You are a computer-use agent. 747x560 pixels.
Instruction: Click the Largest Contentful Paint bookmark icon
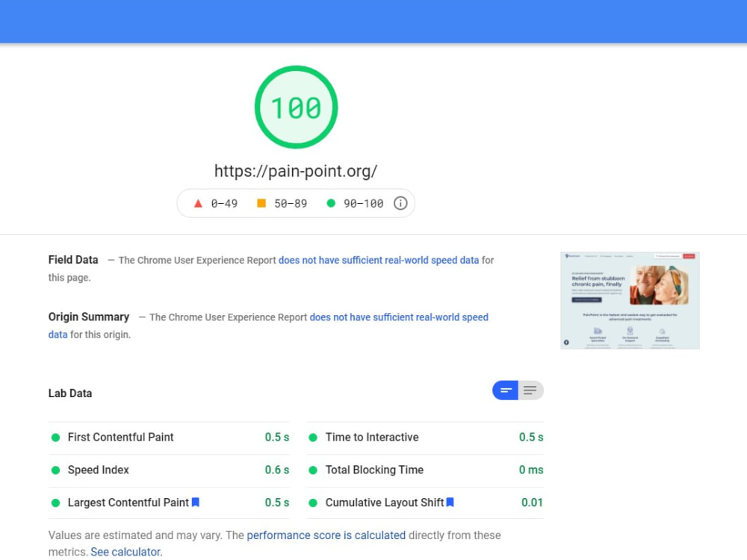click(x=195, y=503)
